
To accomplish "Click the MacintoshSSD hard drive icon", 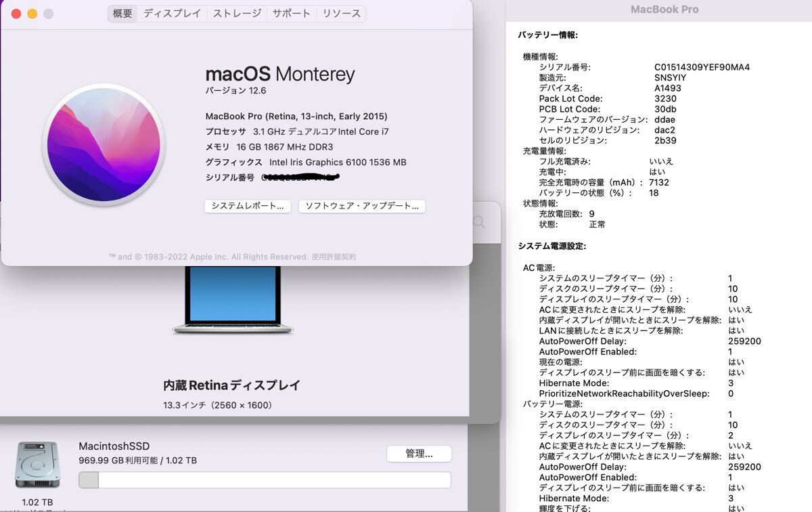I will [x=38, y=465].
